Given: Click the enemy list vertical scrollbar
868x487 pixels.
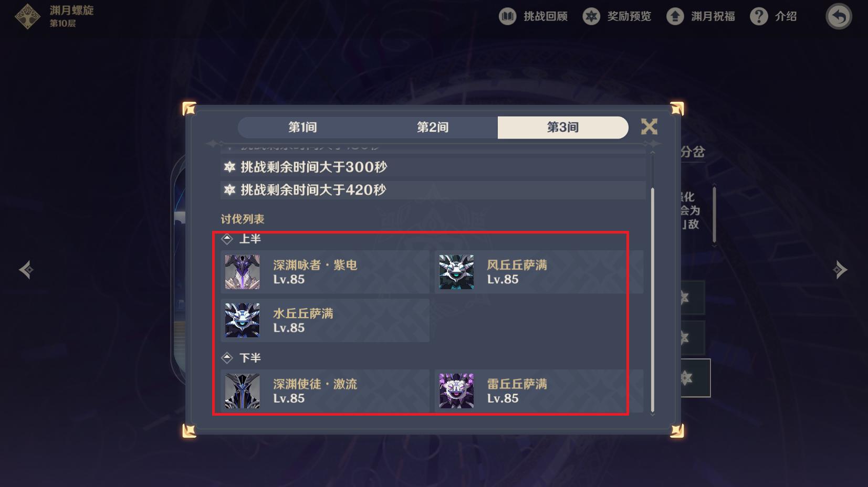Looking at the screenshot, I should [653, 299].
